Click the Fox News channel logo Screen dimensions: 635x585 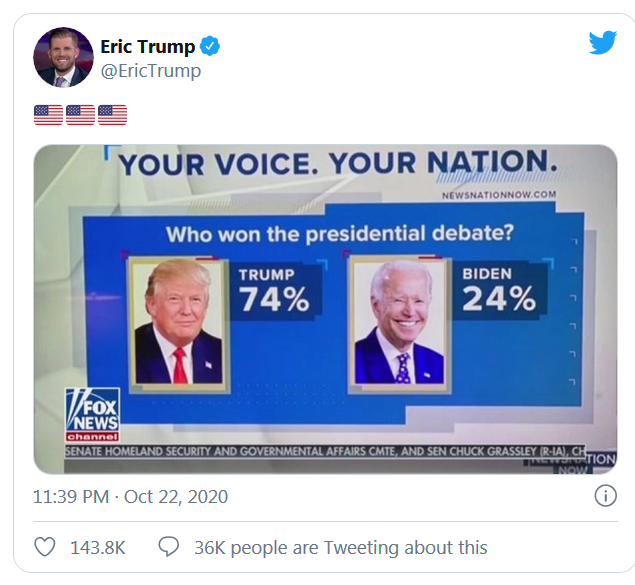click(91, 416)
